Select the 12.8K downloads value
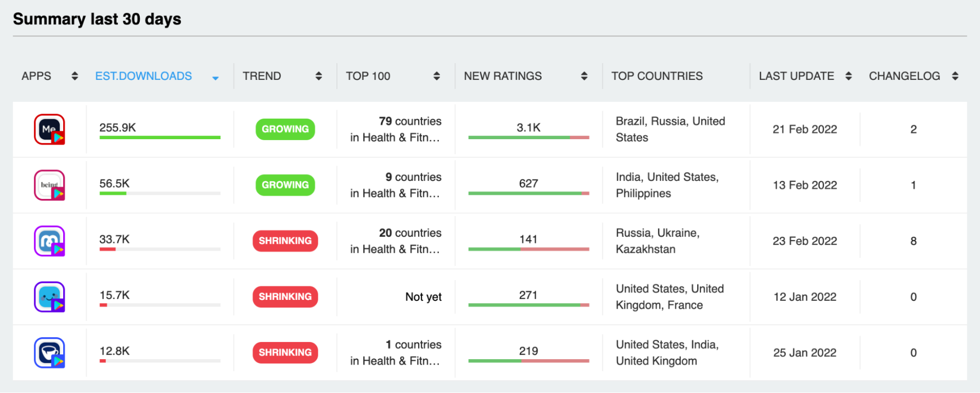The height and width of the screenshot is (393, 980). [x=114, y=351]
